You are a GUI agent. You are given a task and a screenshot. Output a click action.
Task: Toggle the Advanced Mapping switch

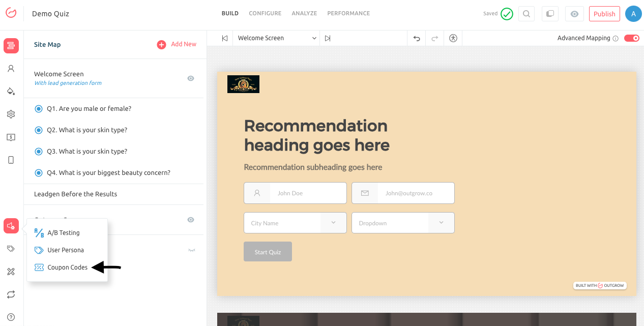(x=631, y=38)
